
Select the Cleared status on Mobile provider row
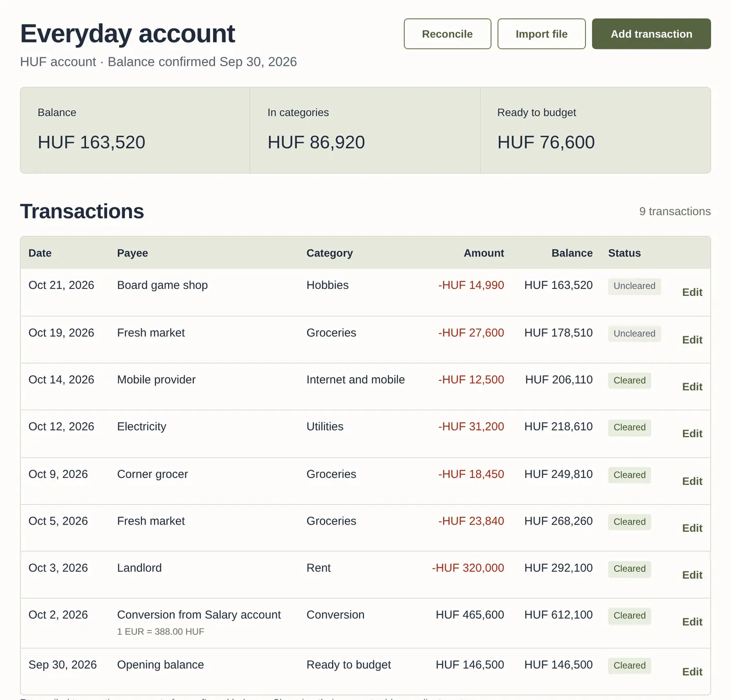[x=630, y=381]
